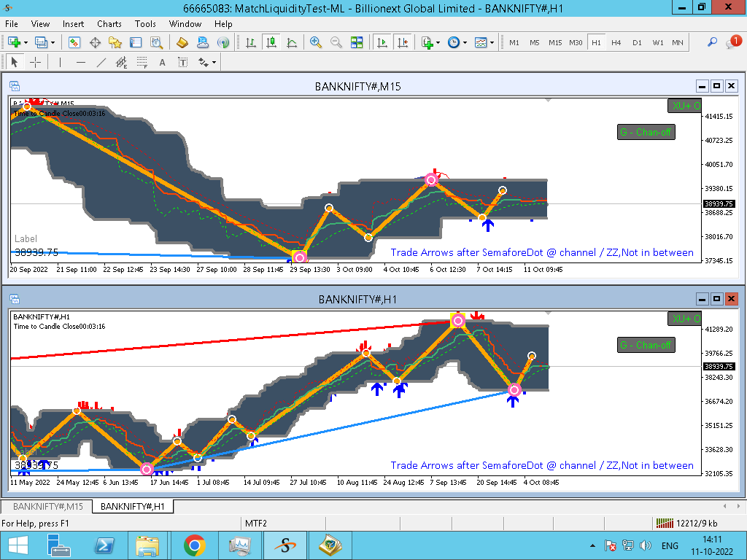Viewport: 747px width, 560px height.
Task: Click the XU+ button in H1 chart
Action: tap(684, 319)
